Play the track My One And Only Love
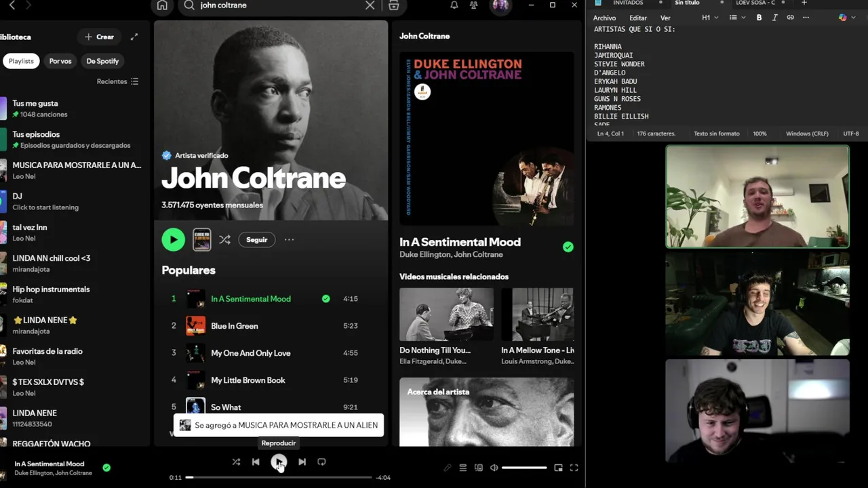The height and width of the screenshot is (488, 868). click(x=251, y=353)
